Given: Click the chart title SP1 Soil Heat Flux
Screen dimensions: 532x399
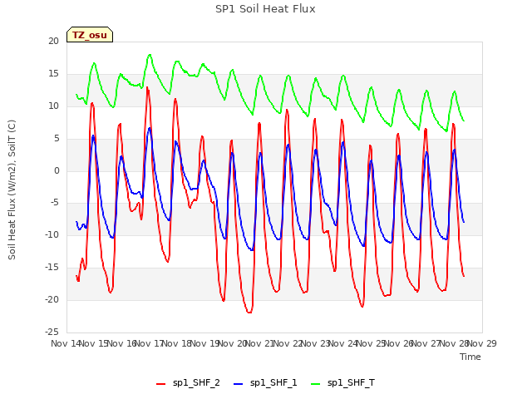Looking at the screenshot, I should pyautogui.click(x=265, y=9).
